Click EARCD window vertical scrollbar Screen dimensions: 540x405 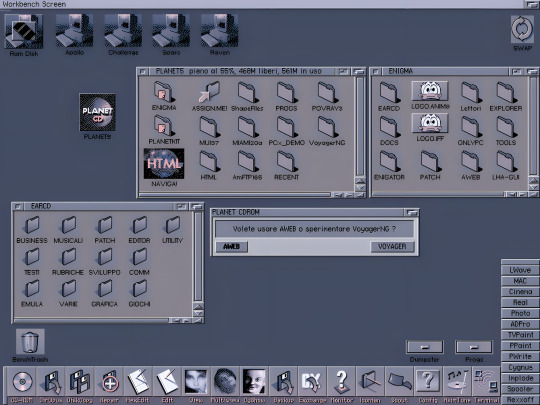198,257
